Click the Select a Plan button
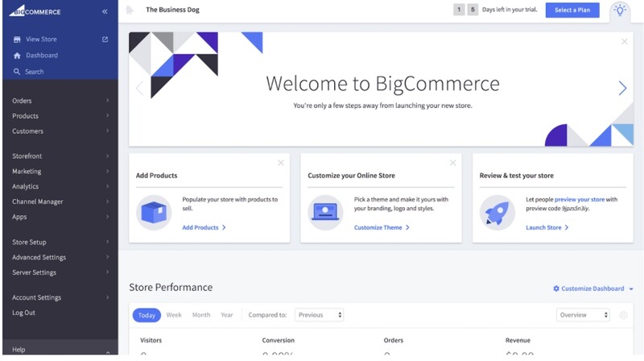 click(572, 10)
